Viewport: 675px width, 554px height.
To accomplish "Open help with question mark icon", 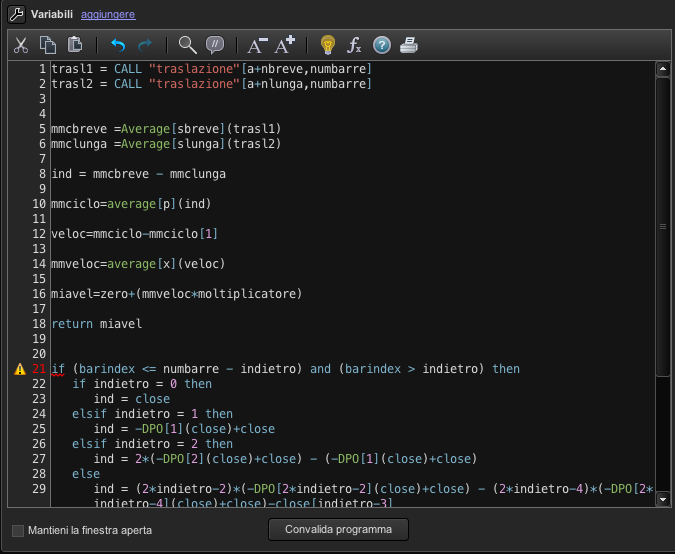I will coord(381,45).
